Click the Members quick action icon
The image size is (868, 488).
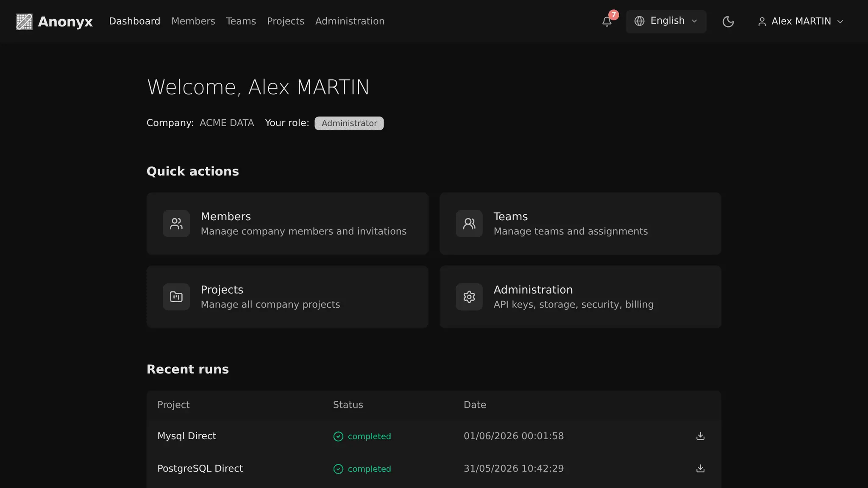pos(176,224)
